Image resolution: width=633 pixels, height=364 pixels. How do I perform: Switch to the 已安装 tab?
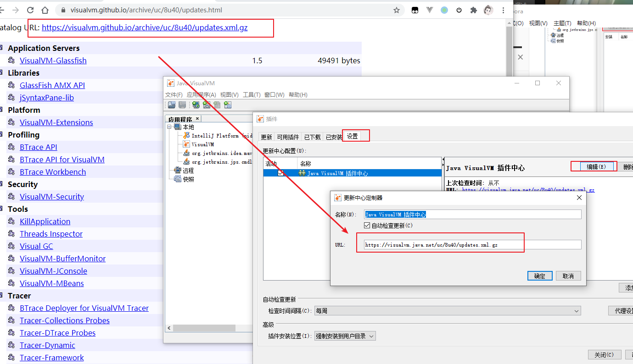click(x=334, y=137)
